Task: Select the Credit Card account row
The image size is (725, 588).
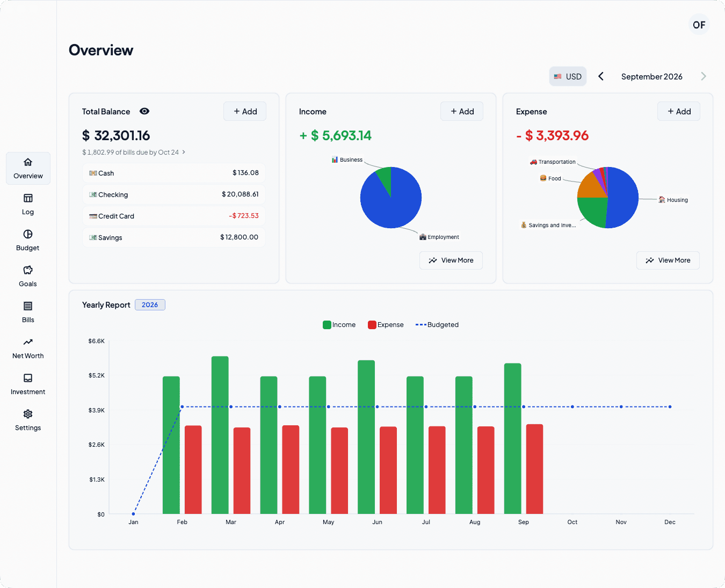Action: [x=174, y=216]
